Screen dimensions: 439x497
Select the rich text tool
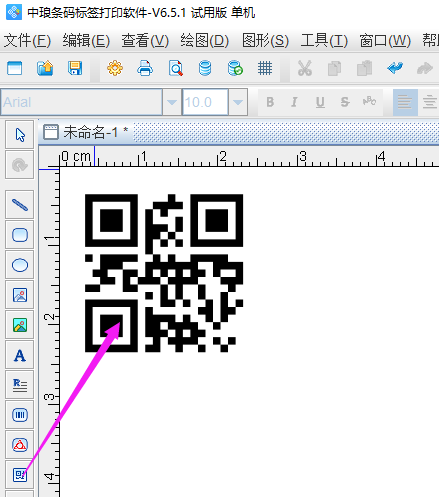[20, 385]
